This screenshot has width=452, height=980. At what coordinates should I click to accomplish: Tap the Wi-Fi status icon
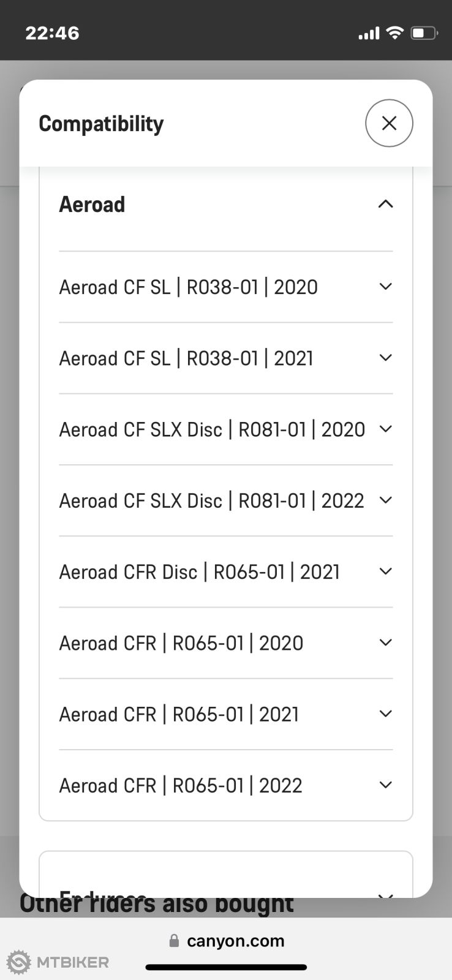pyautogui.click(x=395, y=33)
